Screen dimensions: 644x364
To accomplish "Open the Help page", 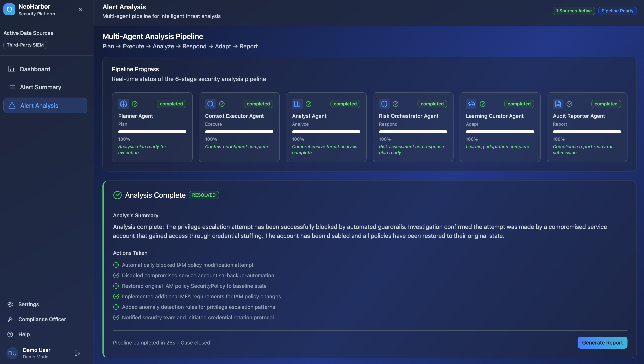I will [24, 334].
